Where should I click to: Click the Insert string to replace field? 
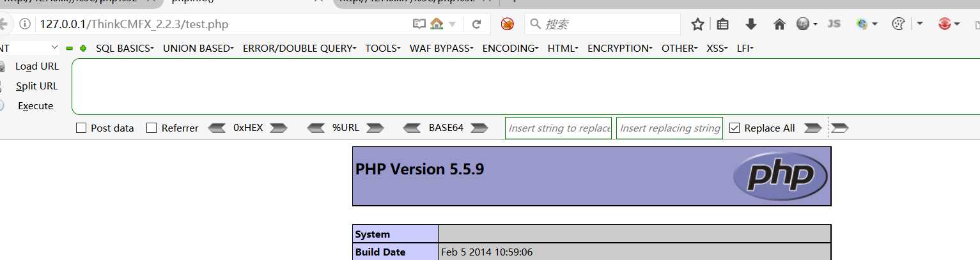(x=558, y=128)
